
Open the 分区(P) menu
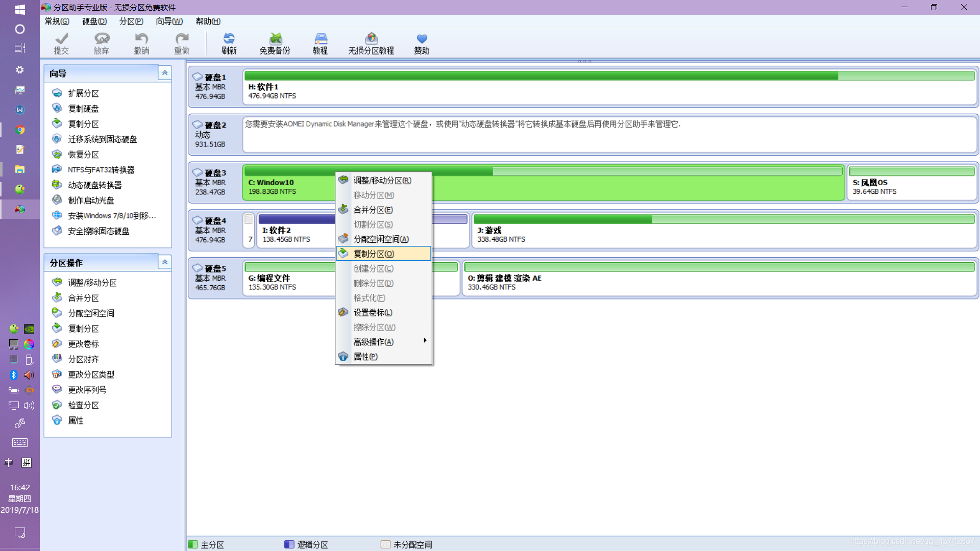(x=131, y=21)
